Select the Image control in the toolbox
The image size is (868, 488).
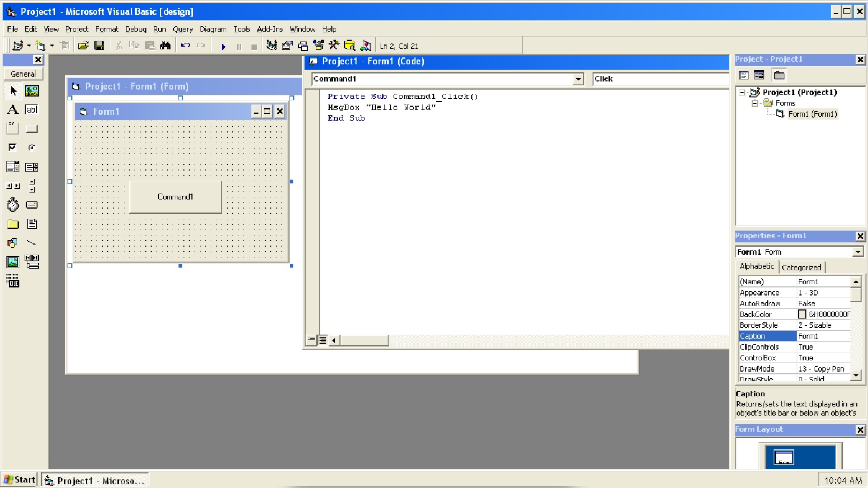pos(13,262)
